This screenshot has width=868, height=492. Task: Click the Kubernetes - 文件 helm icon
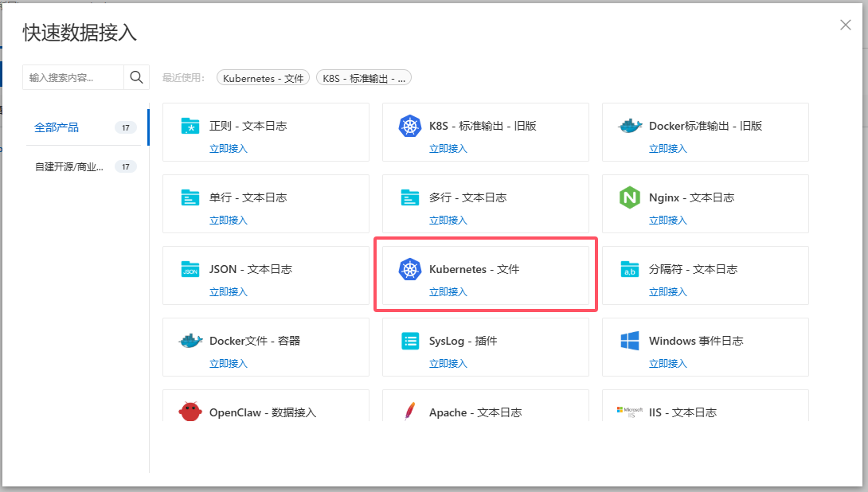[409, 270]
